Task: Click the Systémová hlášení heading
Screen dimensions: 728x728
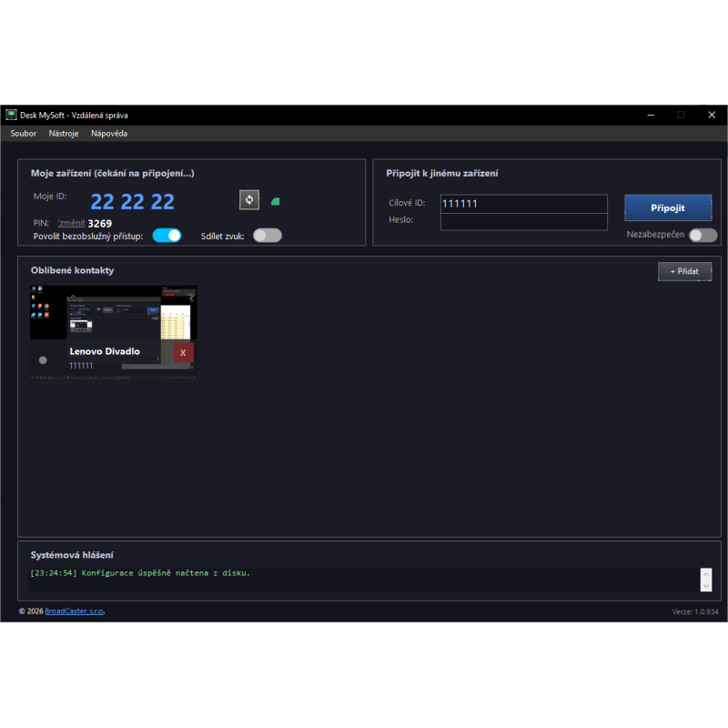Action: (72, 555)
